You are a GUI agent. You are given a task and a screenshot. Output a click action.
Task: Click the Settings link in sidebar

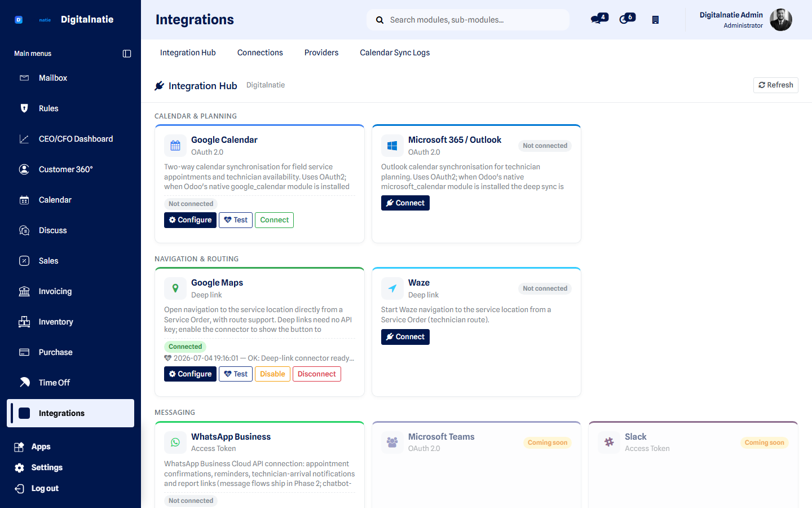pyautogui.click(x=47, y=468)
